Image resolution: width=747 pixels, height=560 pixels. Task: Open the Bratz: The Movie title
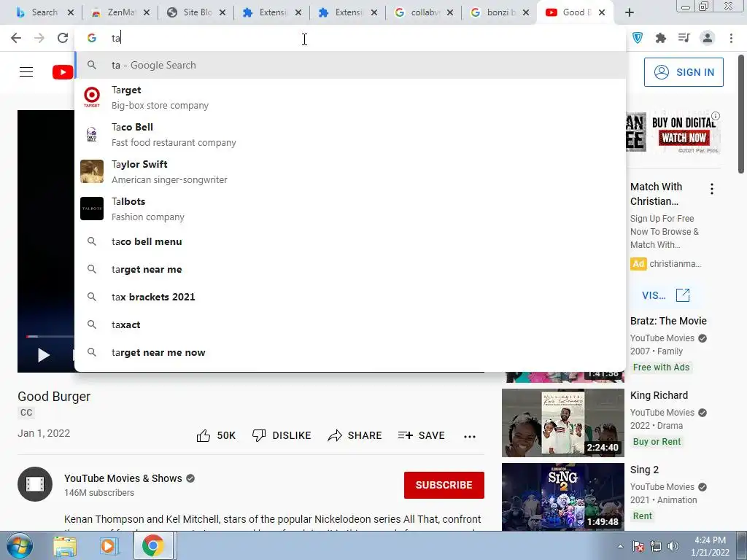coord(668,321)
